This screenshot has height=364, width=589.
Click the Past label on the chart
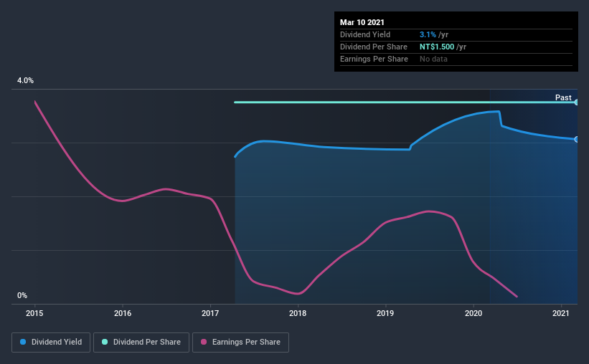pos(563,97)
